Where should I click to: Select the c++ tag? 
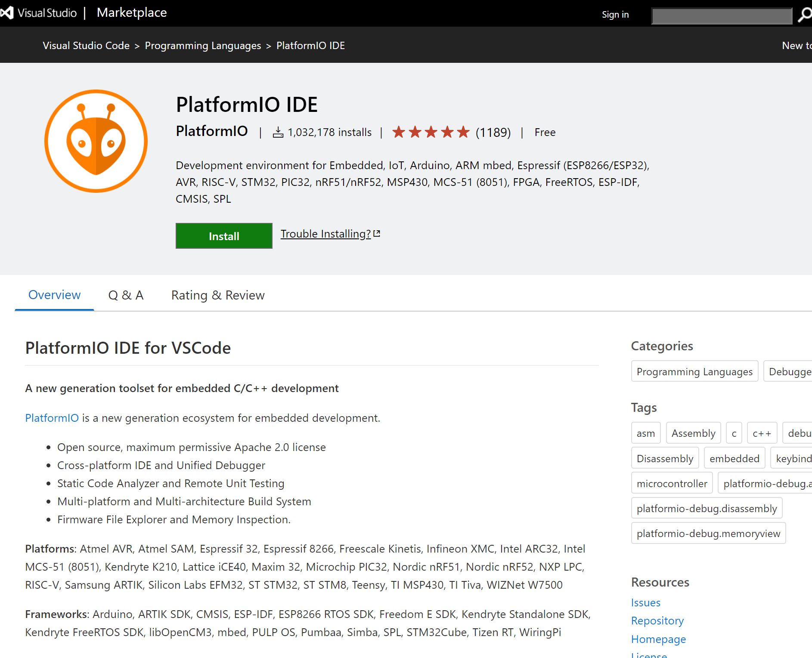point(762,433)
